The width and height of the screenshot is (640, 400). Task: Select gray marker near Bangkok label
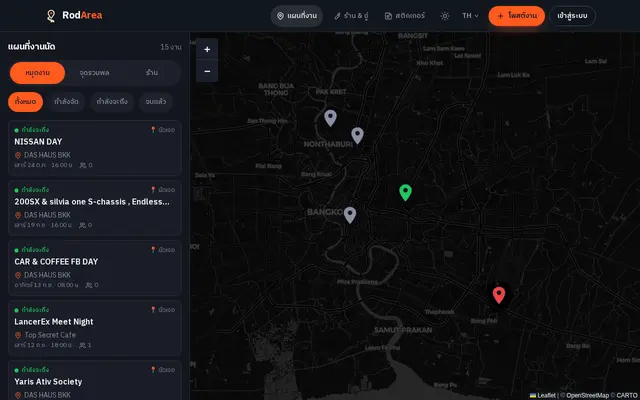tap(350, 215)
